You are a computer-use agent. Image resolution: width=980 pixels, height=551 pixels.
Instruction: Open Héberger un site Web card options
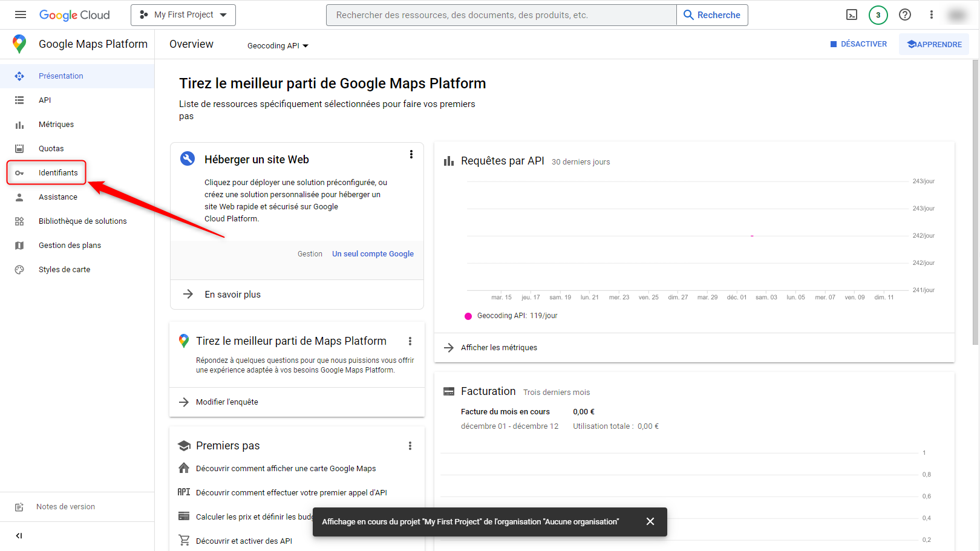[x=411, y=154]
